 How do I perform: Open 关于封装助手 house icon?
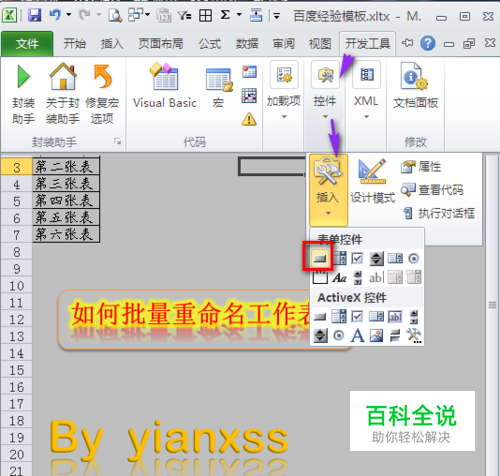(63, 77)
